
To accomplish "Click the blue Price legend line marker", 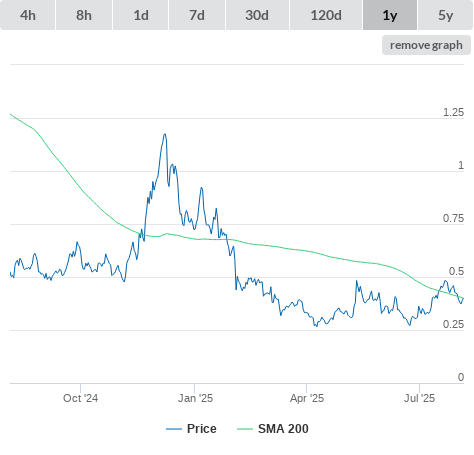I will pos(174,429).
